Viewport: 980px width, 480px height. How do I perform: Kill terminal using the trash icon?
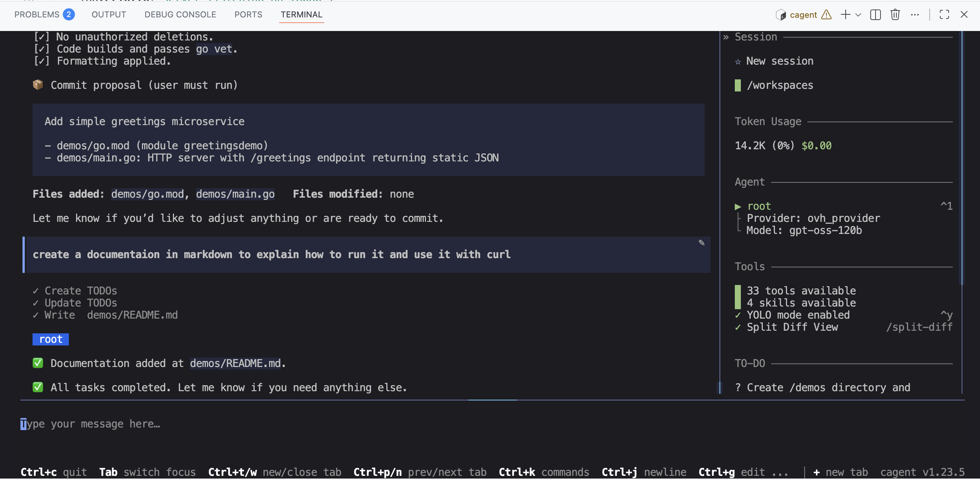[x=895, y=15]
